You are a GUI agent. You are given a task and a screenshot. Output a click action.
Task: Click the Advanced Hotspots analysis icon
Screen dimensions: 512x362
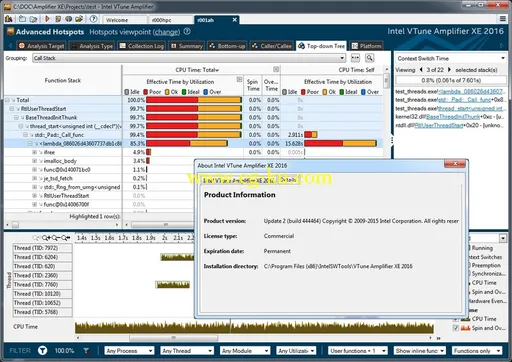pos(10,32)
